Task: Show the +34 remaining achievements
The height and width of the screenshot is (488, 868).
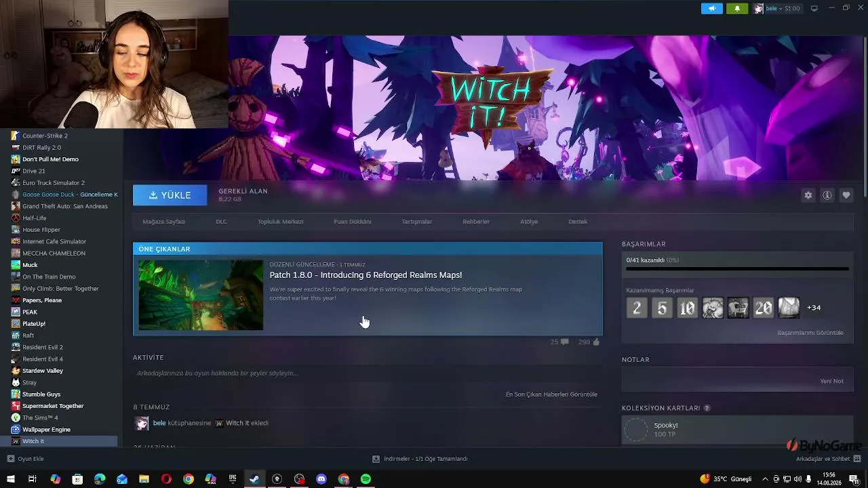Action: pyautogui.click(x=814, y=308)
